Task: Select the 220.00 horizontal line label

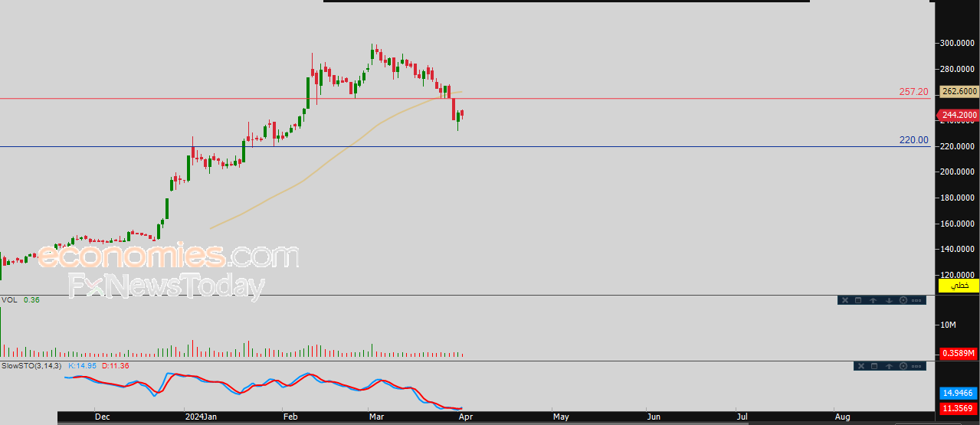Action: point(913,140)
